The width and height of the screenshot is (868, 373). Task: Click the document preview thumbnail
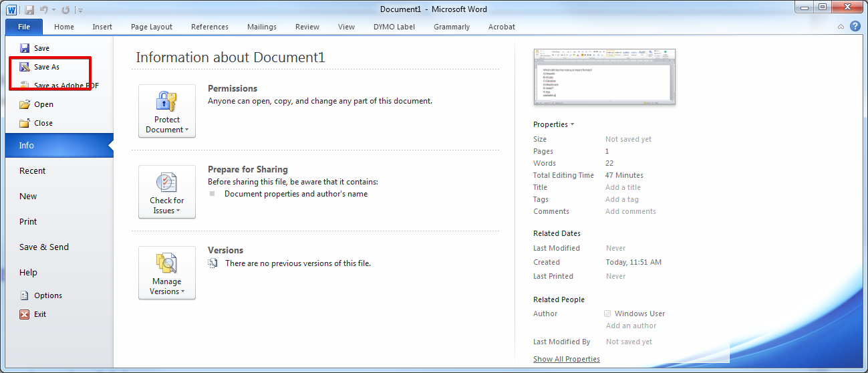click(x=604, y=76)
